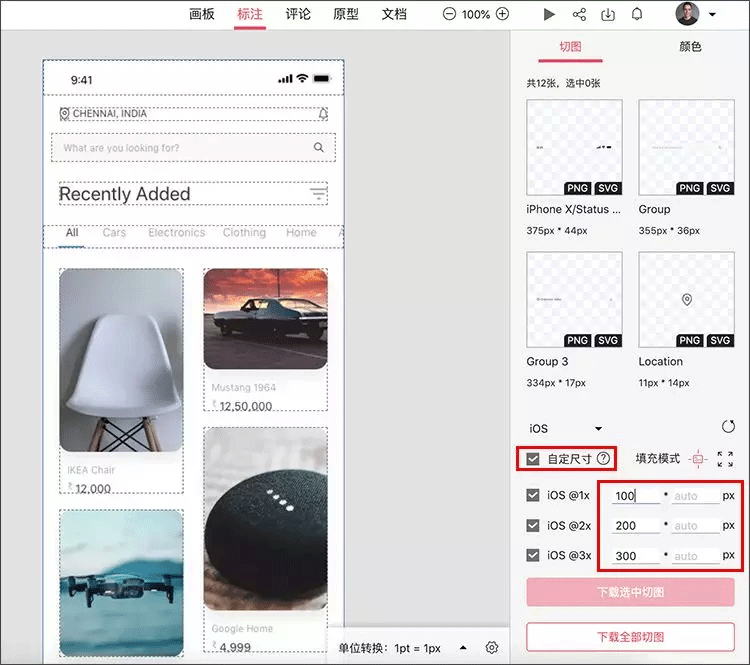Expand the 单位转换 unit selector arrow
This screenshot has width=750, height=665.
click(463, 648)
